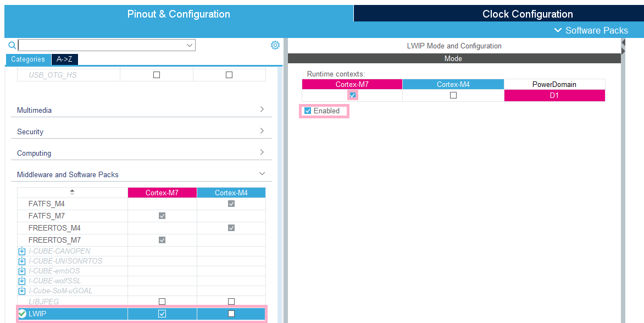Select the LIBJPEG entry

(43, 302)
